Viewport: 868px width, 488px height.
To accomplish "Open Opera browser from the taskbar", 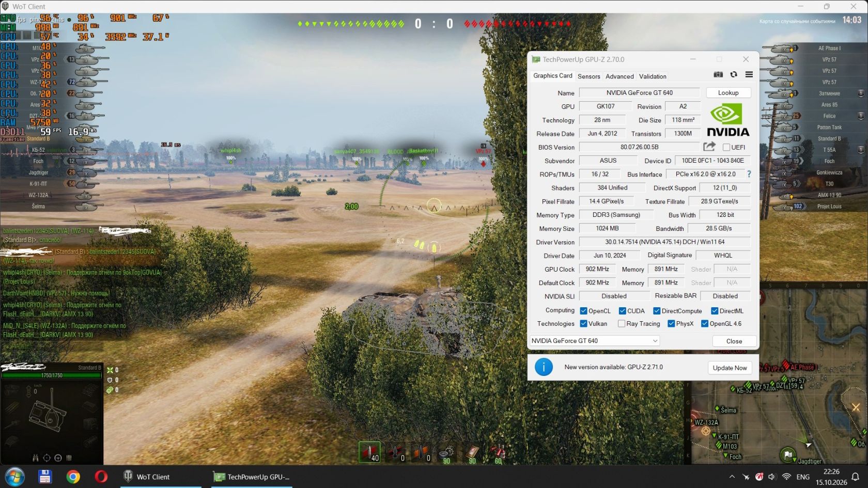I will 101,477.
